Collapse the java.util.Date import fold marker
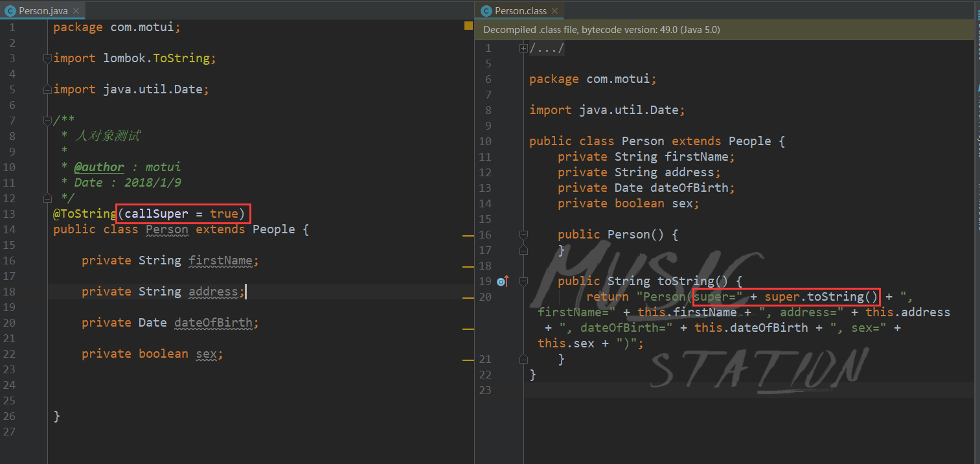Screen dimensions: 980x464 point(47,89)
